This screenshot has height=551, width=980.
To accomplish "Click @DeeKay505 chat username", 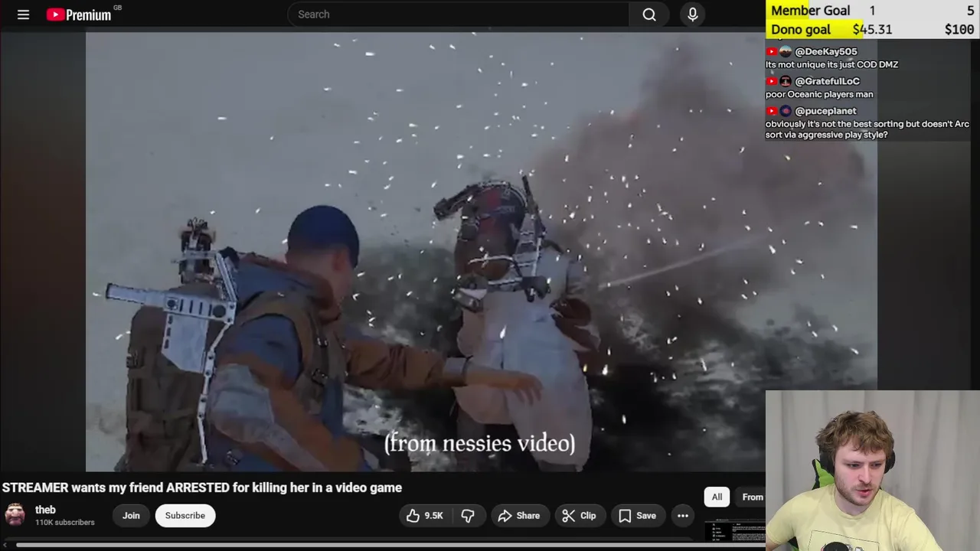I will click(x=825, y=51).
